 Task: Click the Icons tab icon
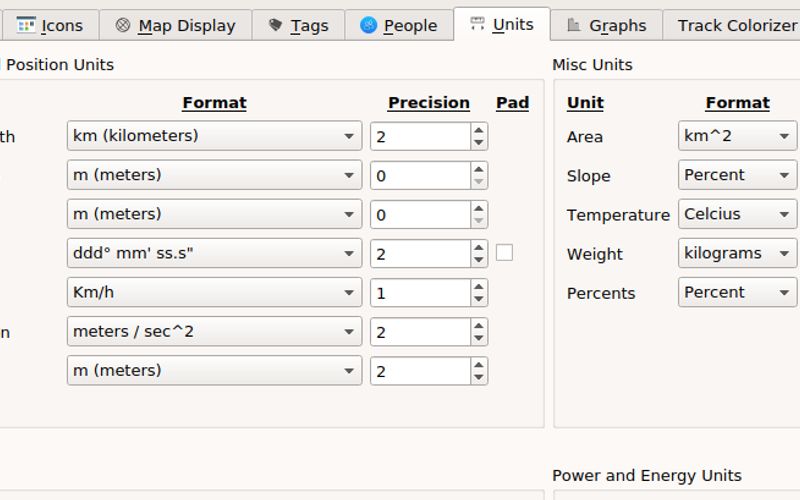pyautogui.click(x=26, y=25)
